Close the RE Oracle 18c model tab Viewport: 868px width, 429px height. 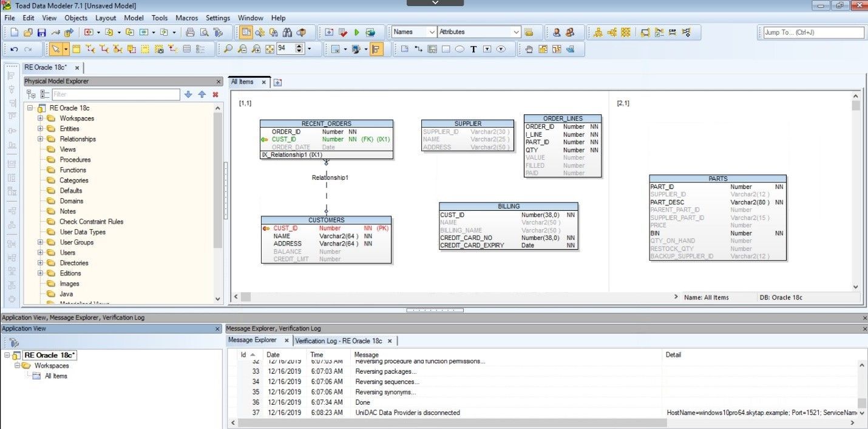pos(77,68)
